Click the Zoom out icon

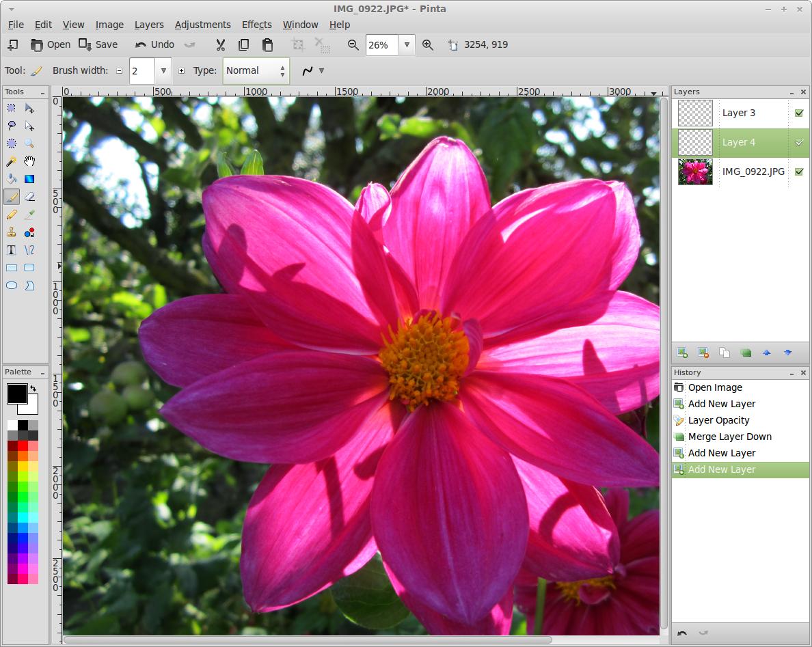353,45
